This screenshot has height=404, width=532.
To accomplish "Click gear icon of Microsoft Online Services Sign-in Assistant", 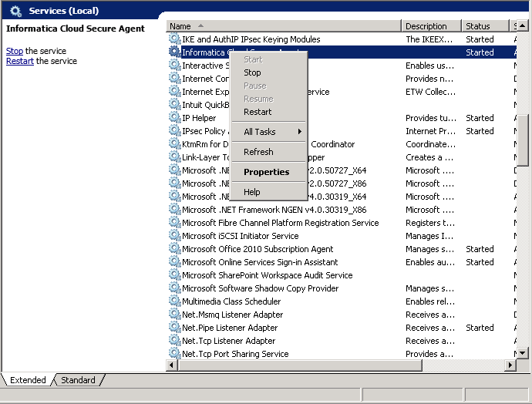I will (174, 261).
